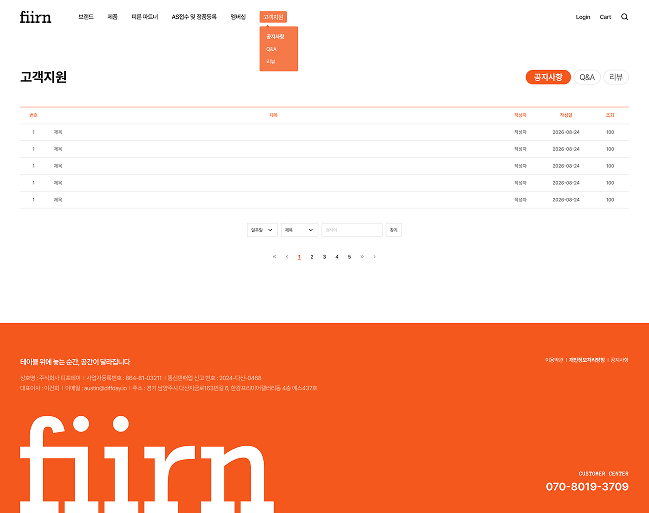The width and height of the screenshot is (649, 513).
Task: Click the Login link
Action: coord(583,17)
